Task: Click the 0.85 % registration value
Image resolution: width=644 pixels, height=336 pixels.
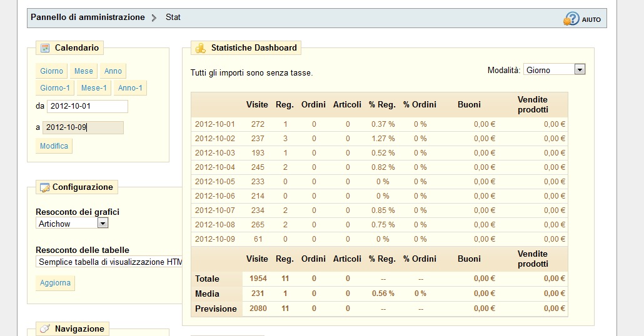Action: click(x=383, y=210)
